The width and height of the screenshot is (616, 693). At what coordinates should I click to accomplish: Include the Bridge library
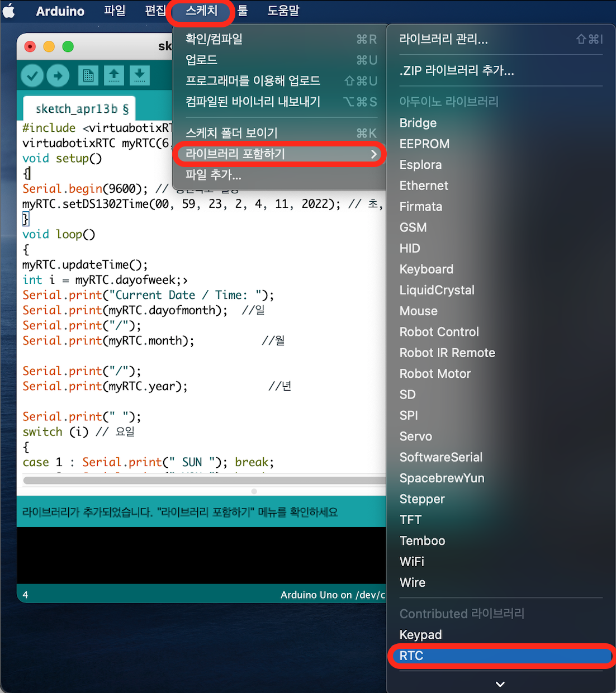501,123
